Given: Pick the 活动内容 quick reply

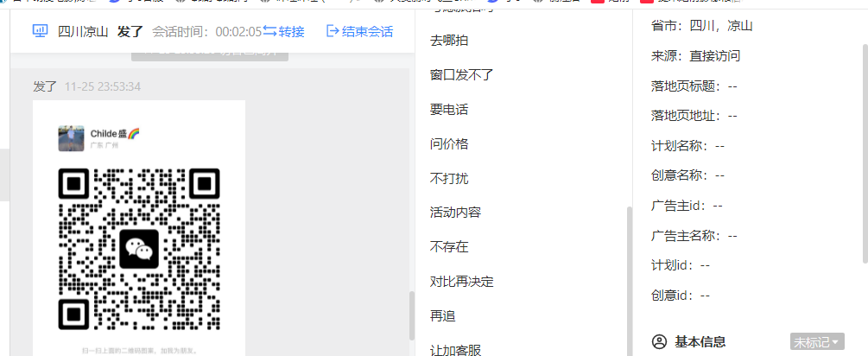Looking at the screenshot, I should 455,213.
